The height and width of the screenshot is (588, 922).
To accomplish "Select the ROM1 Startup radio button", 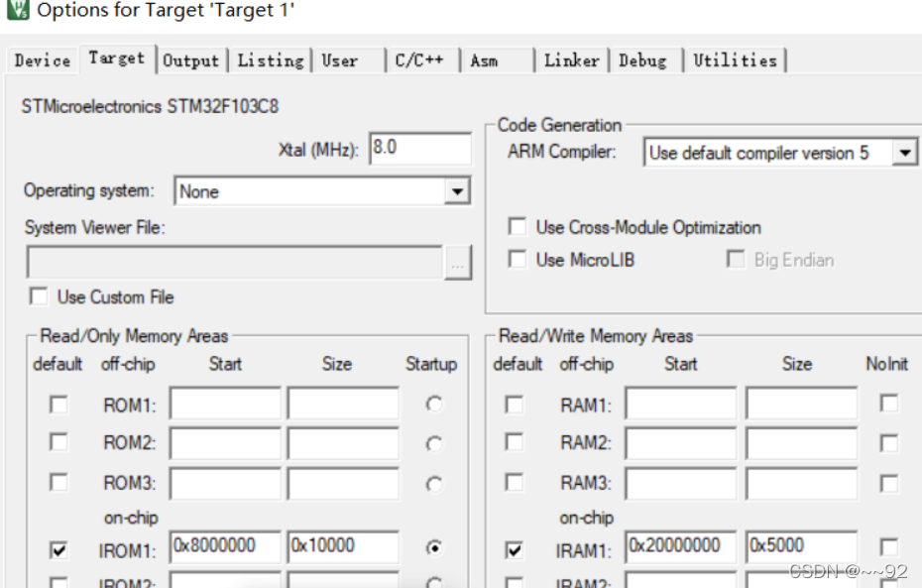I will tap(434, 404).
